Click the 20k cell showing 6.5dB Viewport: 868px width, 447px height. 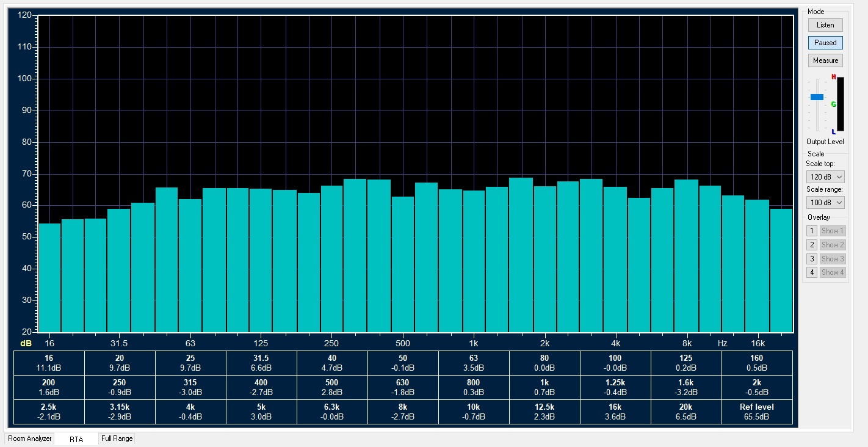tap(686, 412)
